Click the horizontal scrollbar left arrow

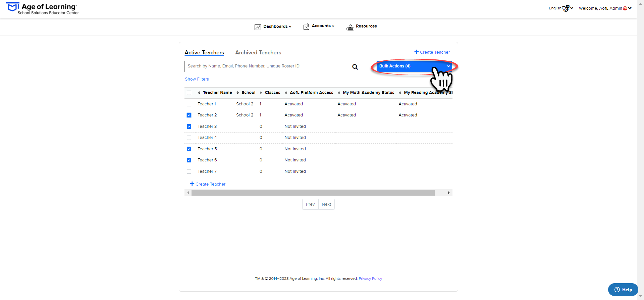(x=188, y=193)
